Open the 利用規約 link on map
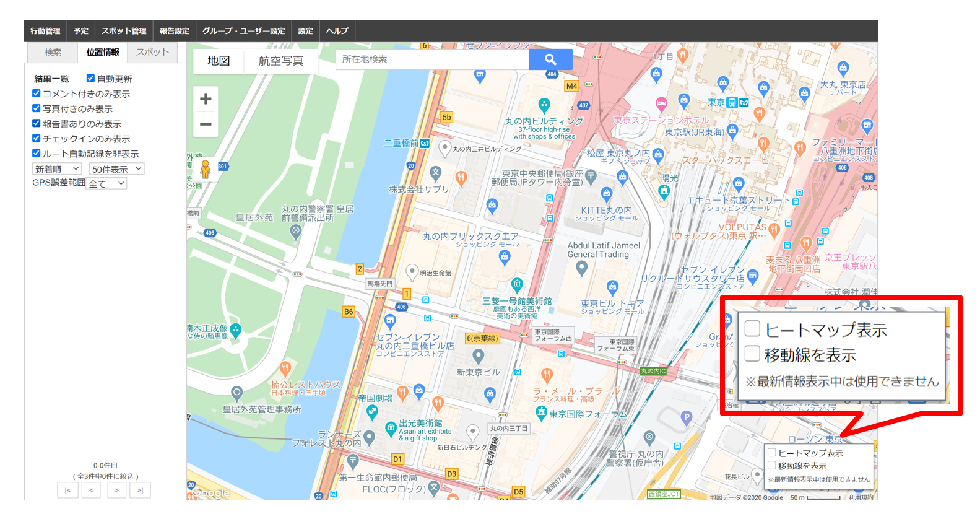This screenshot has height=519, width=980. [861, 497]
